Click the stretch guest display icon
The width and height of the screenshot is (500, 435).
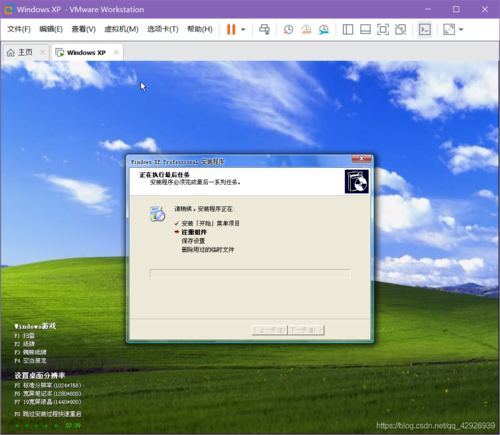pos(449,29)
